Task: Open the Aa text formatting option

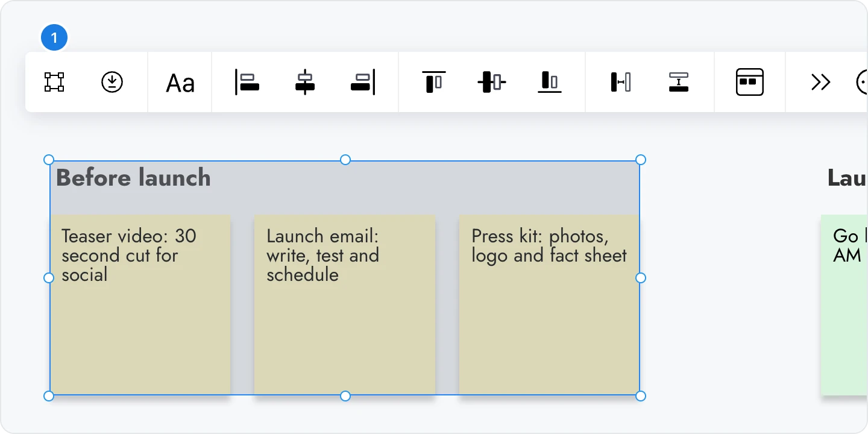Action: tap(180, 83)
